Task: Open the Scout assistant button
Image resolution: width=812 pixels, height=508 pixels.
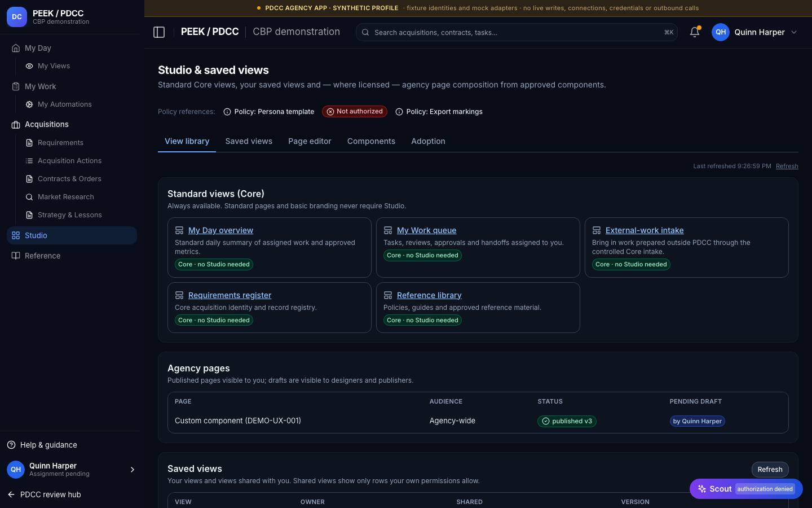Action: tap(746, 489)
